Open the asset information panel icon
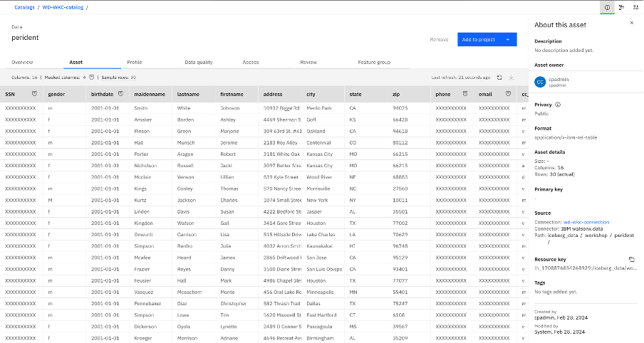 click(x=608, y=7)
